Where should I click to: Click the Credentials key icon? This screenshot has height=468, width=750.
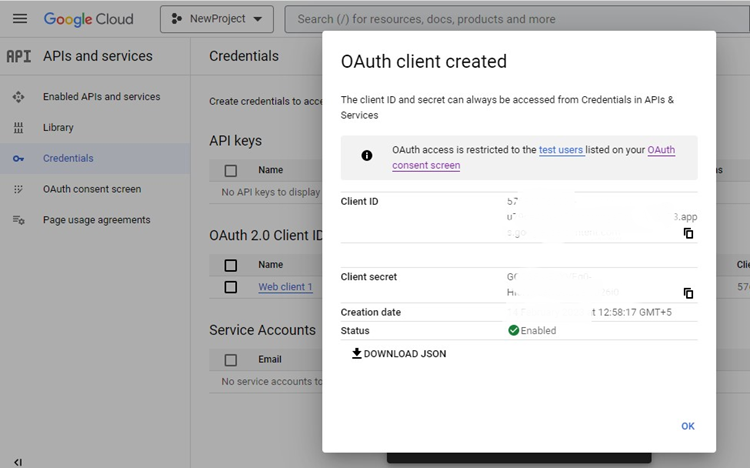pyautogui.click(x=18, y=159)
